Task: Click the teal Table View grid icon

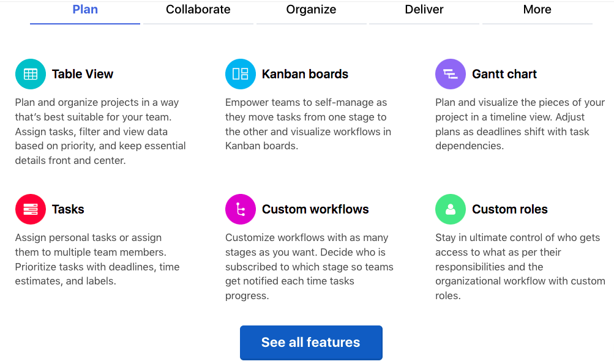Action: click(x=31, y=74)
